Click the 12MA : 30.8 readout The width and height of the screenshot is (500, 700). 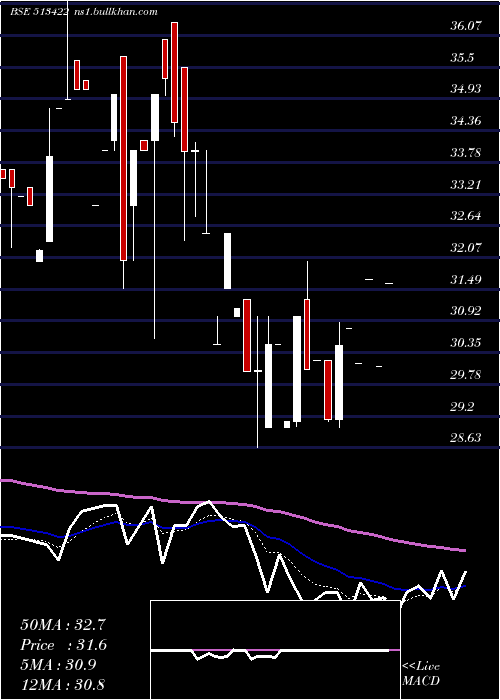tap(63, 685)
